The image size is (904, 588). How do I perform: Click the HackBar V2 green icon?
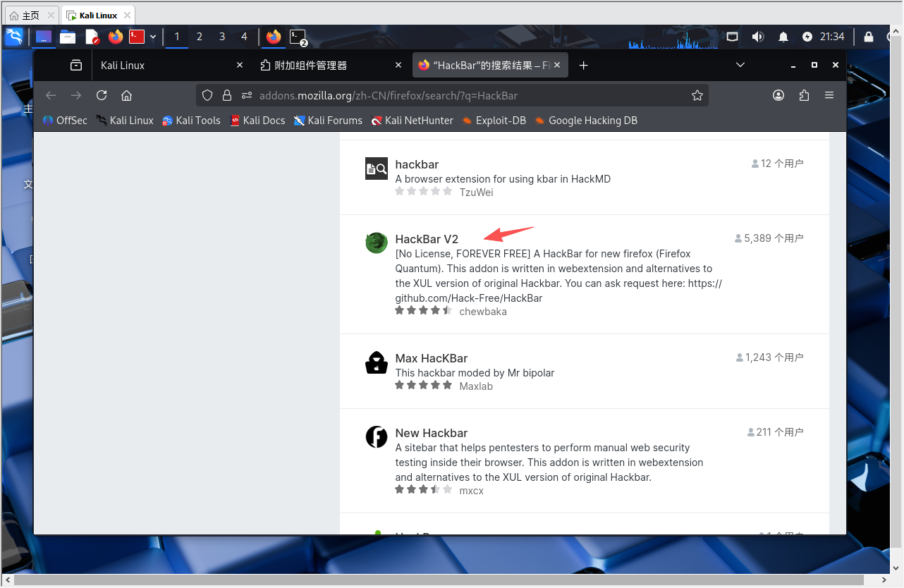tap(377, 243)
